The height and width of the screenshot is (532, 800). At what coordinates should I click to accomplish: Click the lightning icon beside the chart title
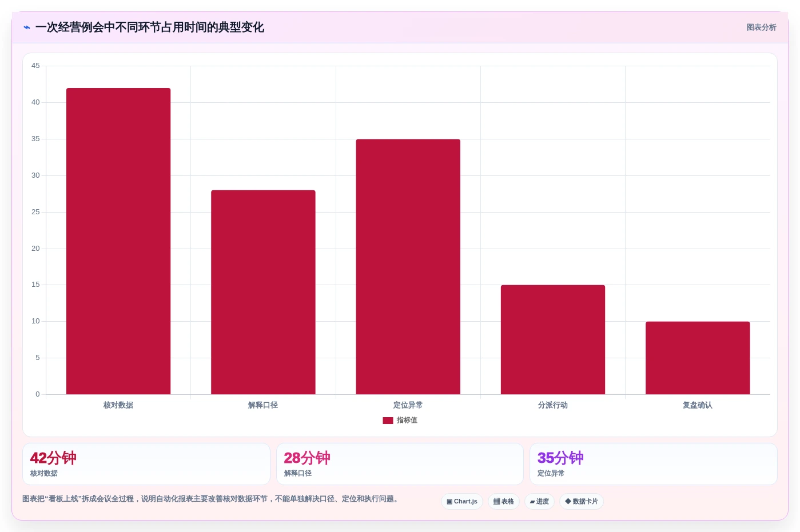pyautogui.click(x=27, y=27)
